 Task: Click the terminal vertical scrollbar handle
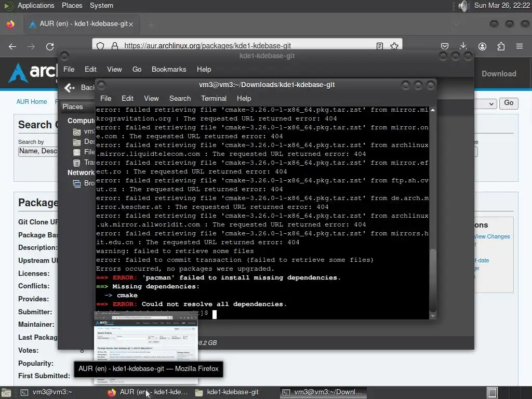[x=433, y=281]
